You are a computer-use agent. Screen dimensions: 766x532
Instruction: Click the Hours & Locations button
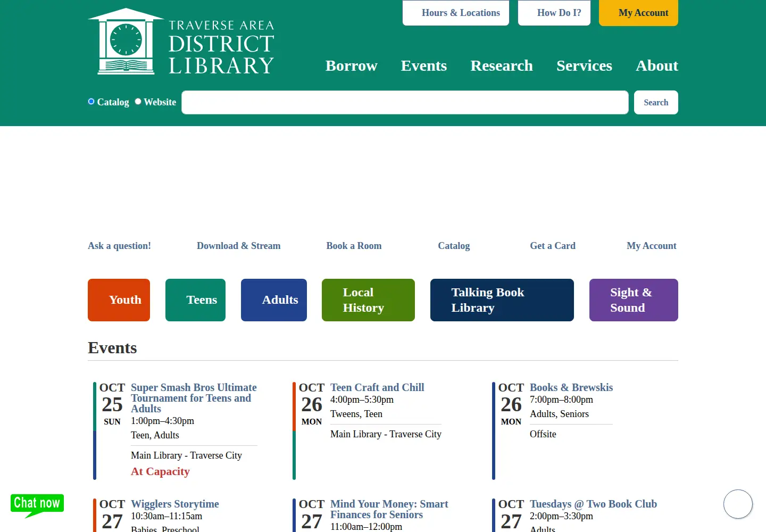click(456, 13)
